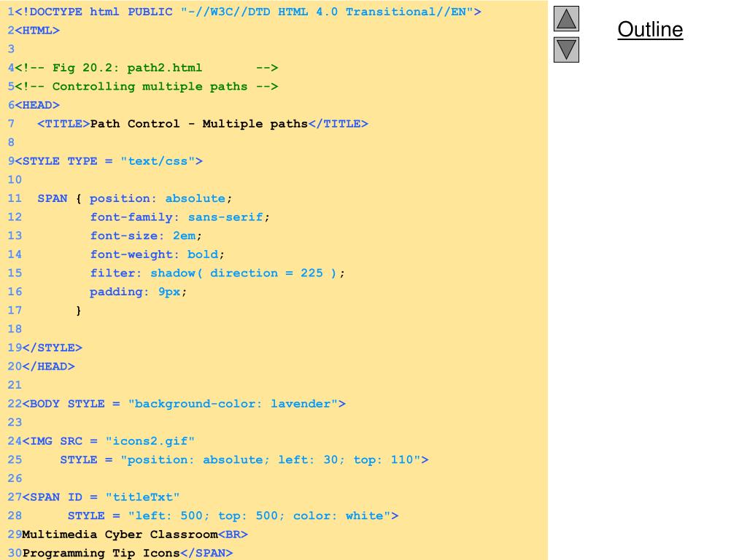Click the 'left: 30; top: 110' style line
This screenshot has width=747, height=560.
point(244,460)
